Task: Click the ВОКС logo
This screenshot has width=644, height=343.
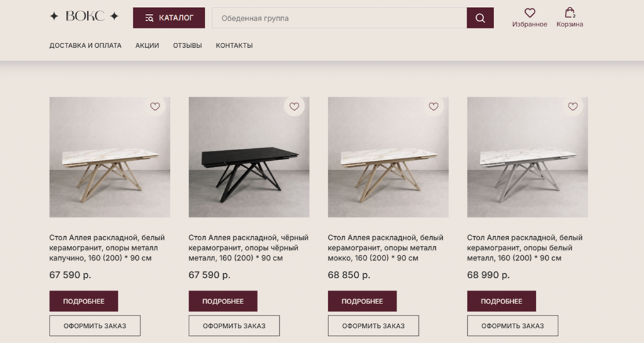Action: tap(84, 17)
